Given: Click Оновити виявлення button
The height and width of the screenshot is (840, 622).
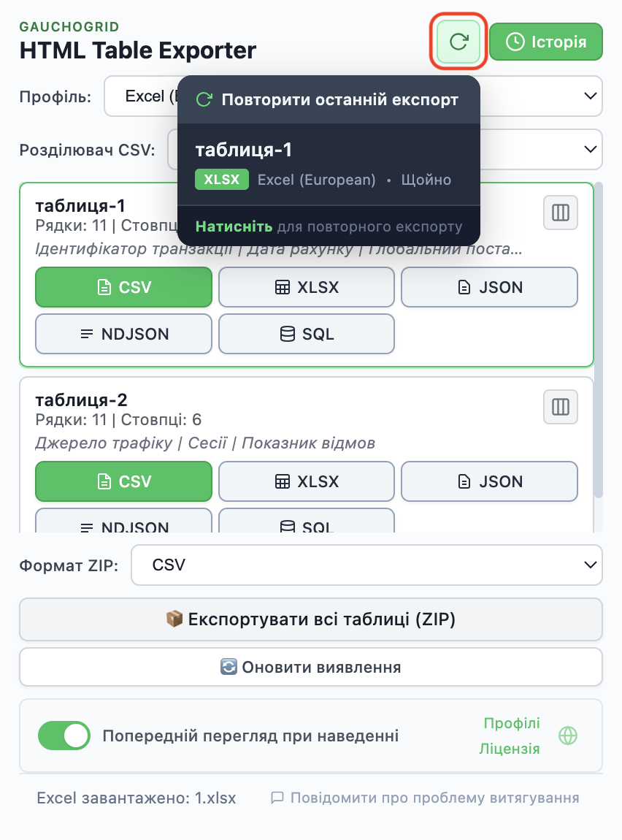Looking at the screenshot, I should 311,667.
